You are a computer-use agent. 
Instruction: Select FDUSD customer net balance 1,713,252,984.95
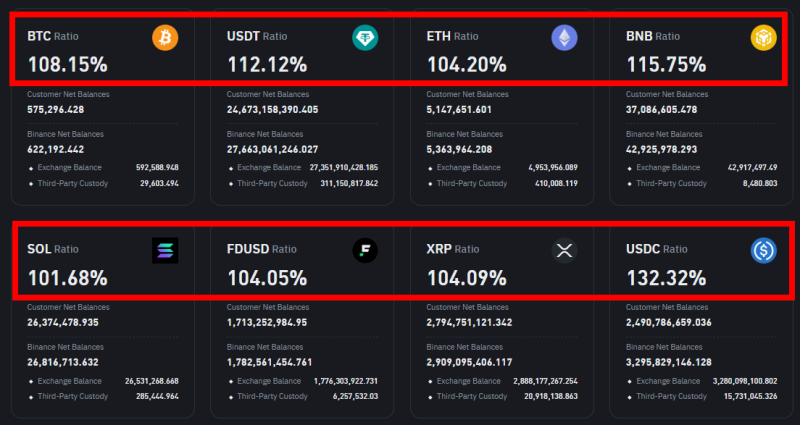pyautogui.click(x=267, y=322)
